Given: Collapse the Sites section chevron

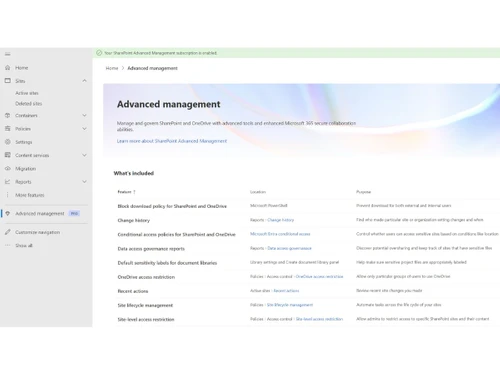Looking at the screenshot, I should [85, 81].
